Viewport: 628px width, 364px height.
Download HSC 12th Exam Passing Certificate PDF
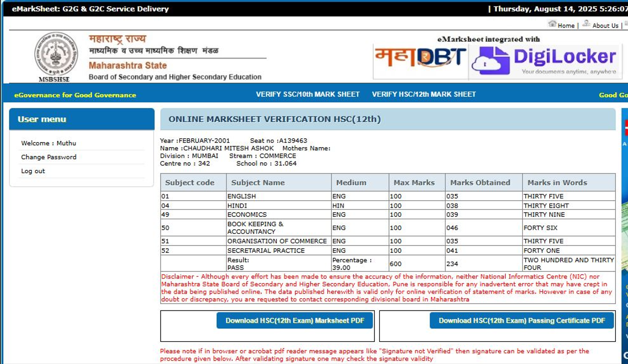521,320
